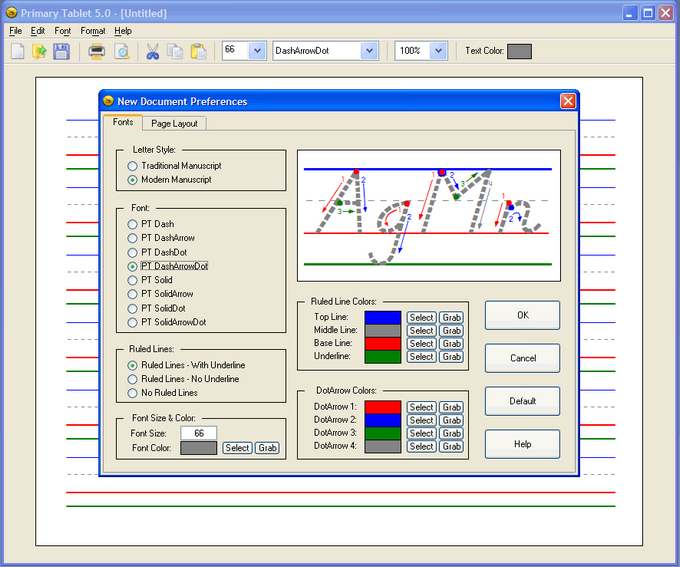Select No Ruled Lines option
The image size is (680, 567).
tap(133, 393)
